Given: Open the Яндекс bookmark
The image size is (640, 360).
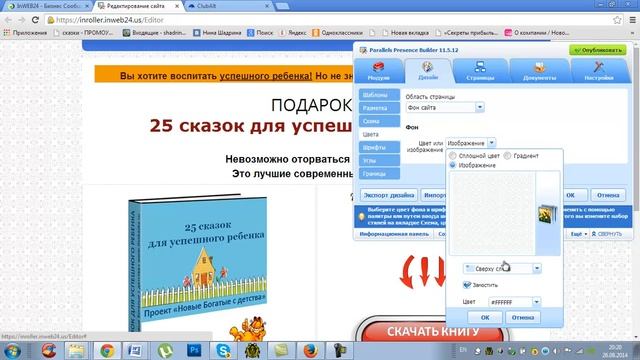Looking at the screenshot, I should [x=293, y=33].
